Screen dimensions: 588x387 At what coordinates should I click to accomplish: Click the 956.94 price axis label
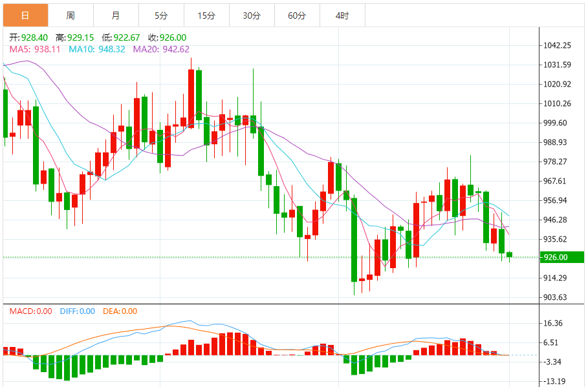[556, 200]
